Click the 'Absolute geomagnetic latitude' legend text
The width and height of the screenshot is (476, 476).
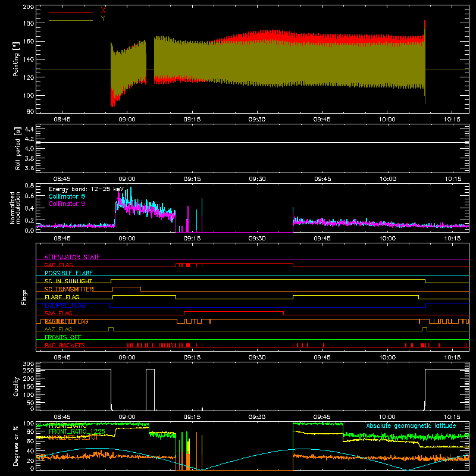coord(411,426)
